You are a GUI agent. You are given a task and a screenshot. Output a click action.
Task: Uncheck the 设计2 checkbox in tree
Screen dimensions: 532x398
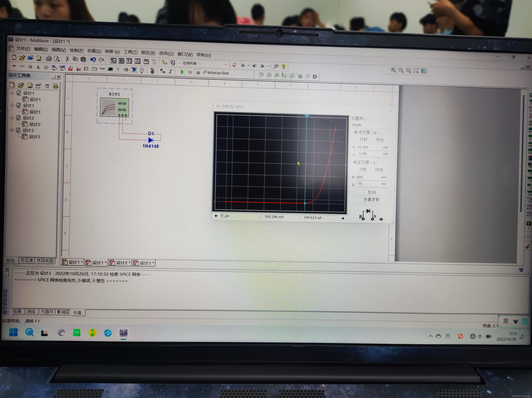click(19, 118)
